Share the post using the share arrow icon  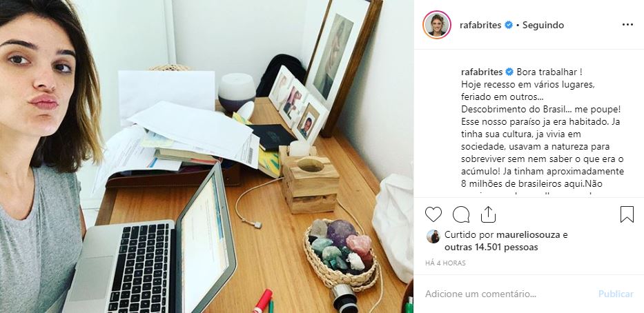click(x=488, y=214)
